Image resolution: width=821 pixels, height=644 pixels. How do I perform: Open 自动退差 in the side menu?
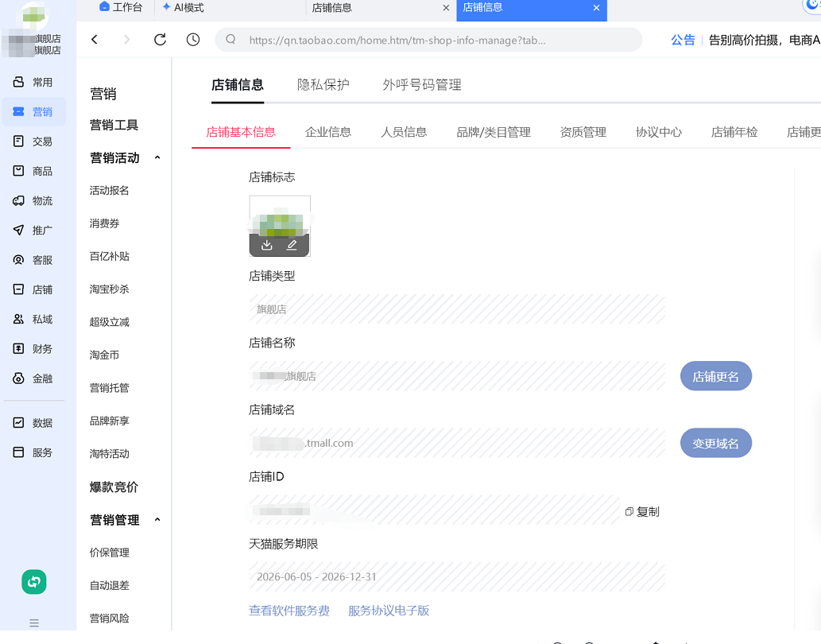point(109,585)
